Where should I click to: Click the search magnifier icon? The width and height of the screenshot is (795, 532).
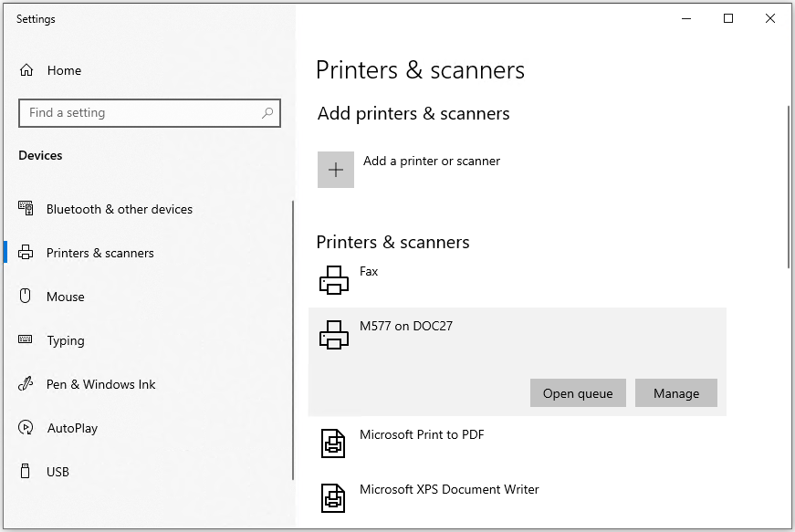(267, 113)
